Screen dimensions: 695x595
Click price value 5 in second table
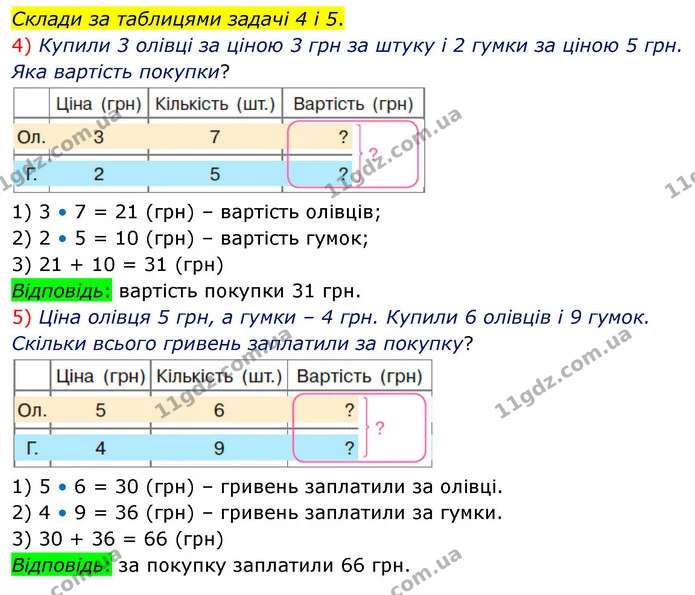point(101,410)
